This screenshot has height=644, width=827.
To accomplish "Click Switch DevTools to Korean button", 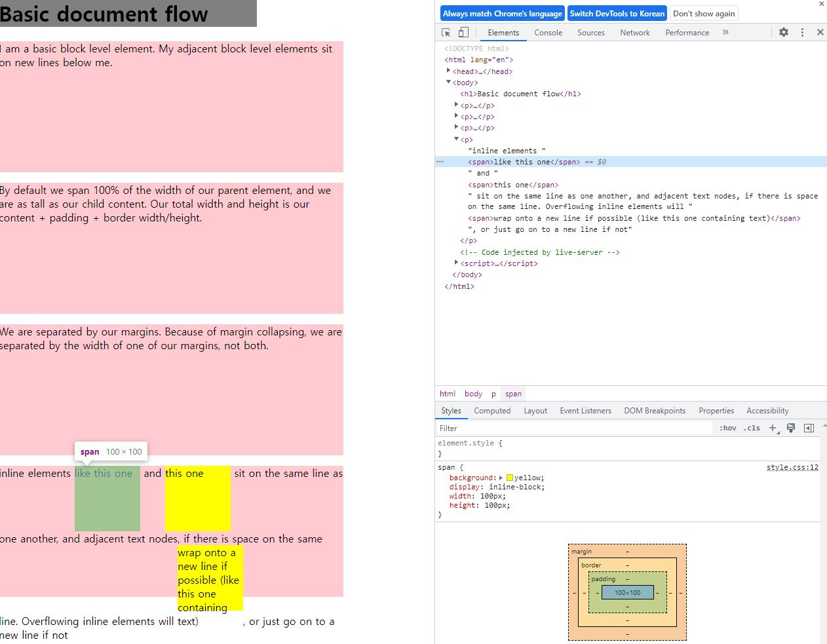I will point(617,13).
